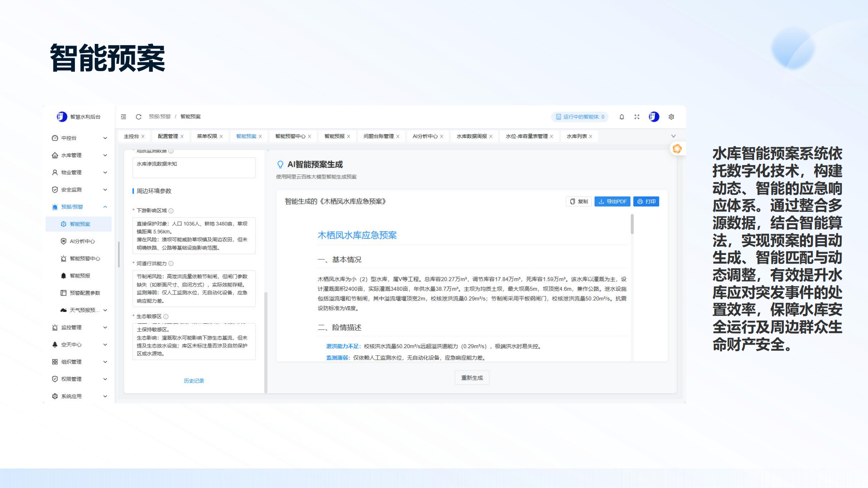This screenshot has height=488, width=868.
Task: Switch to the 智能预警中心 tab
Action: point(290,136)
